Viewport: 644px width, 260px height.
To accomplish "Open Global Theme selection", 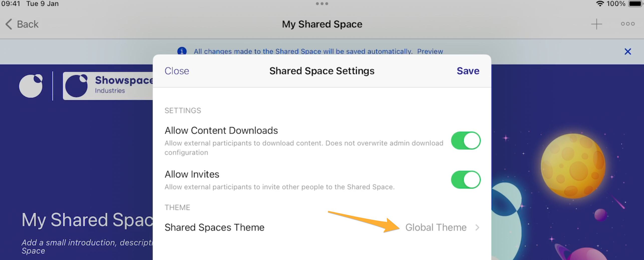I will [x=436, y=227].
